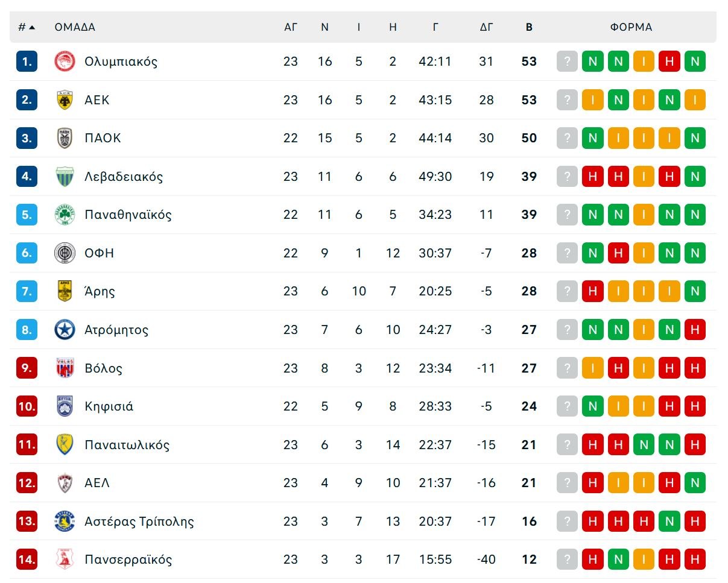Sort the table by the ΟΜΑΔΑ column

pyautogui.click(x=75, y=27)
